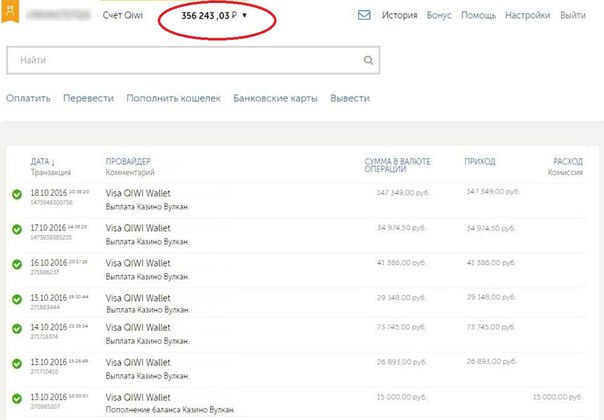The height and width of the screenshot is (420, 604).
Task: Click green checkmark for 15.10.2016 transaction
Action: click(17, 299)
